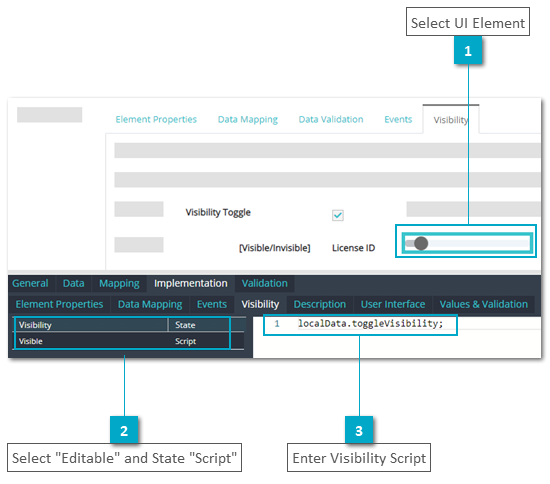This screenshot has height=484, width=550.
Task: Click the Visibility Toggle label
Action: (218, 213)
